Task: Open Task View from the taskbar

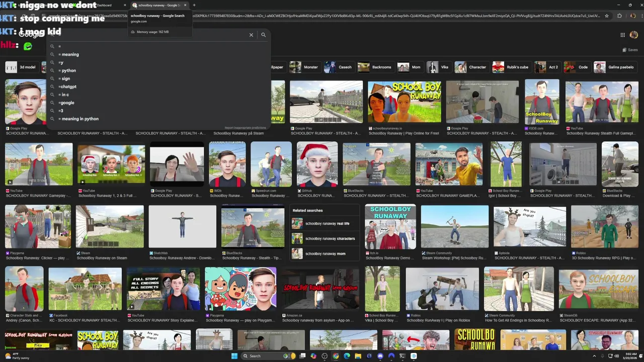Action: coord(302,356)
